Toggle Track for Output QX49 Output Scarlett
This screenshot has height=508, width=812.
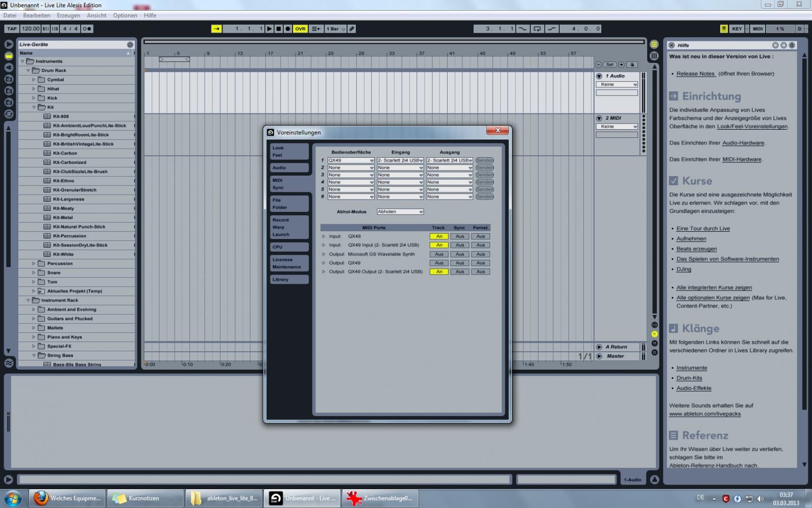(x=439, y=272)
